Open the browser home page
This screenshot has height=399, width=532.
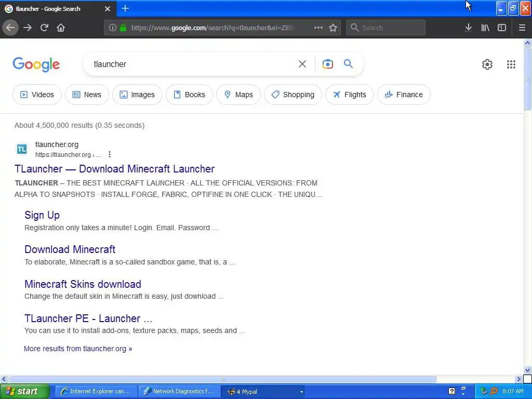(61, 28)
